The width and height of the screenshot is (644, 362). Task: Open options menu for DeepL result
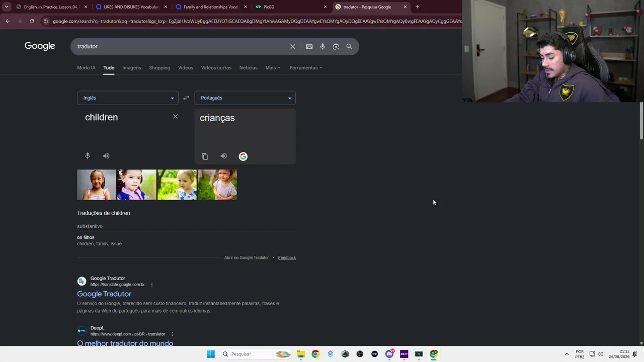click(172, 334)
